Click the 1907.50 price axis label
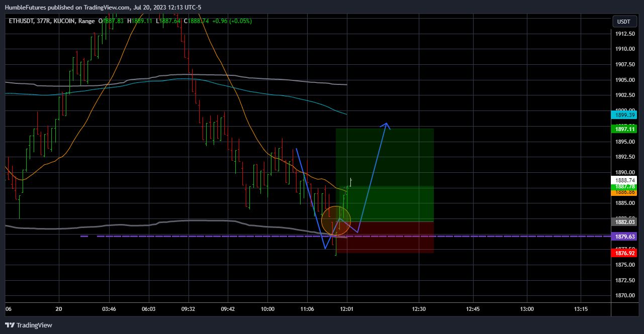Screen dimensions: 644x334 pos(624,64)
